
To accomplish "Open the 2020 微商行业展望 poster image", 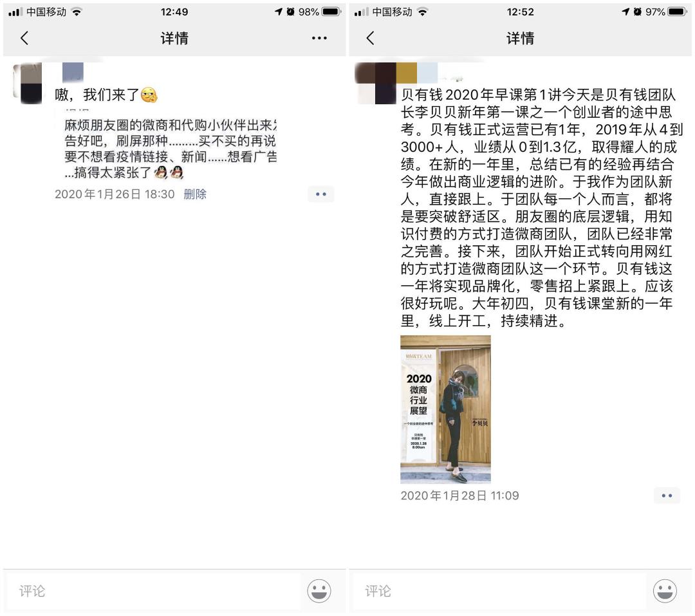I will tap(445, 409).
